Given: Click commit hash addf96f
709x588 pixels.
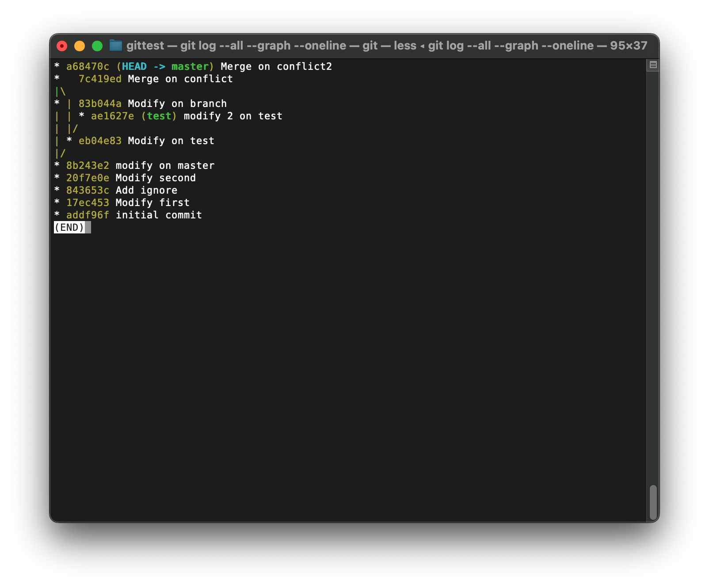Looking at the screenshot, I should [x=88, y=215].
